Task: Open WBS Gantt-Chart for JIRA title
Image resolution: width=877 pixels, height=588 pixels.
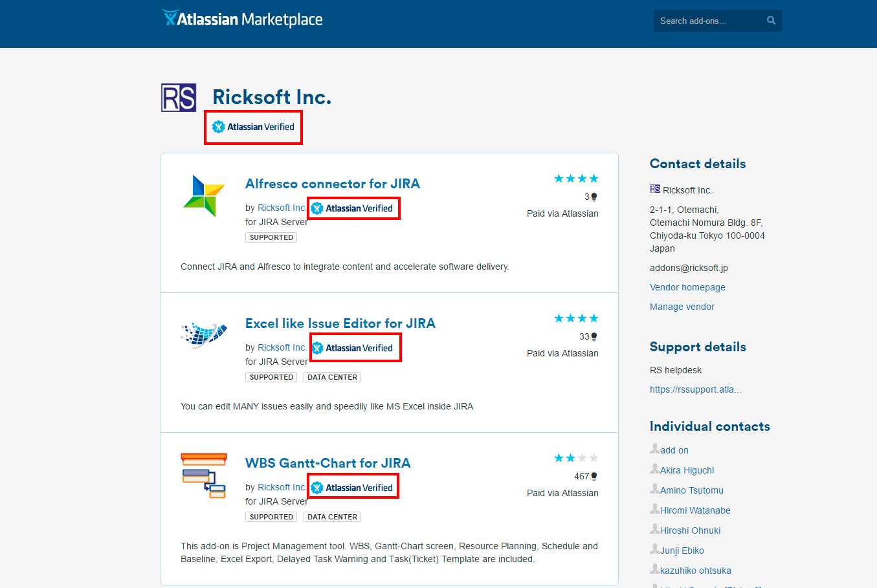Action: [x=328, y=463]
